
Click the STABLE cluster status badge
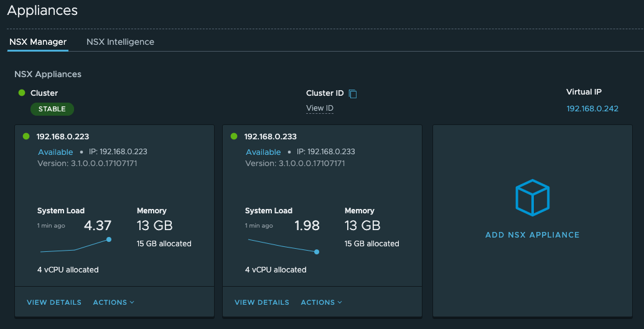tap(52, 109)
